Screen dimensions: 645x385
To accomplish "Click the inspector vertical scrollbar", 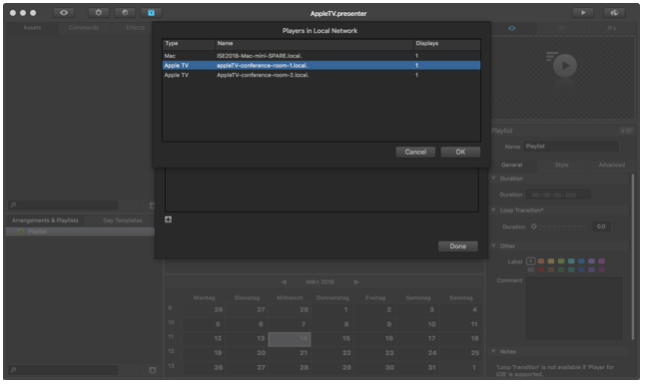I will [633, 257].
